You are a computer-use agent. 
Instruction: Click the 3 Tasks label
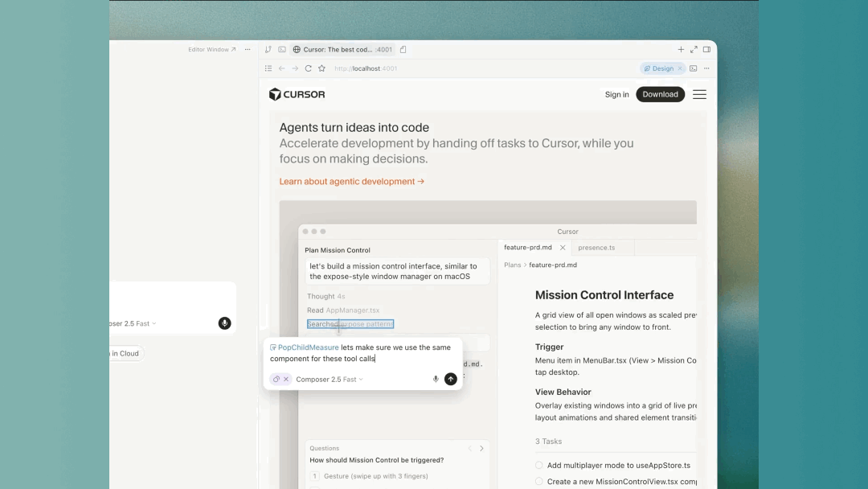point(548,442)
